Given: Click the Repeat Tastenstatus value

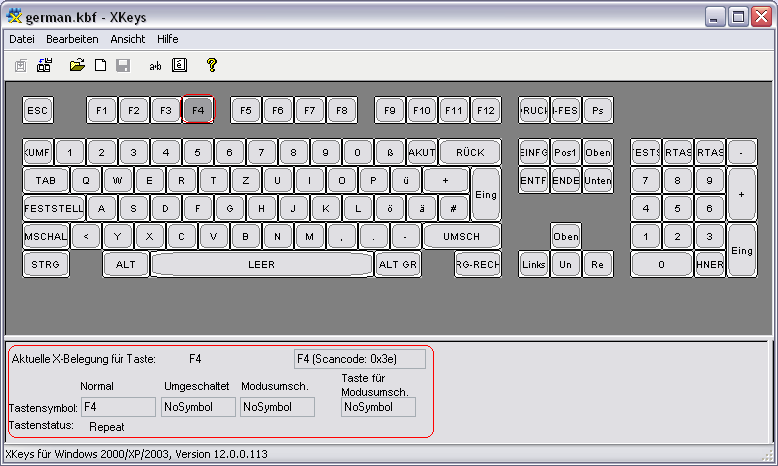Looking at the screenshot, I should coord(107,427).
